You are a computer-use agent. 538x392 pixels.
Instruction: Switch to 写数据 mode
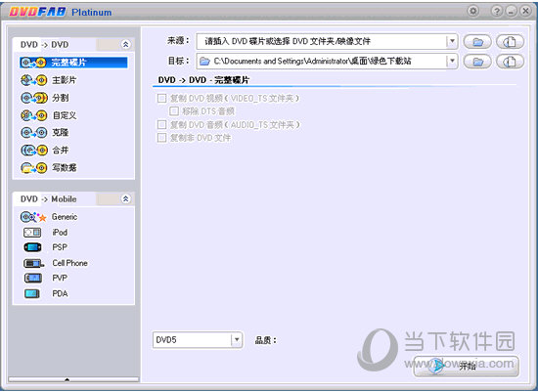coord(65,168)
